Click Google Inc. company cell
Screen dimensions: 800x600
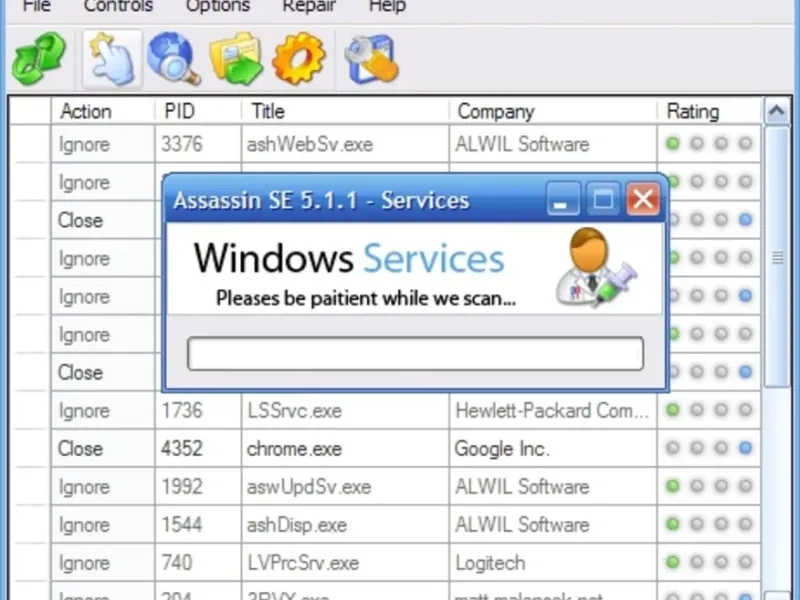553,448
